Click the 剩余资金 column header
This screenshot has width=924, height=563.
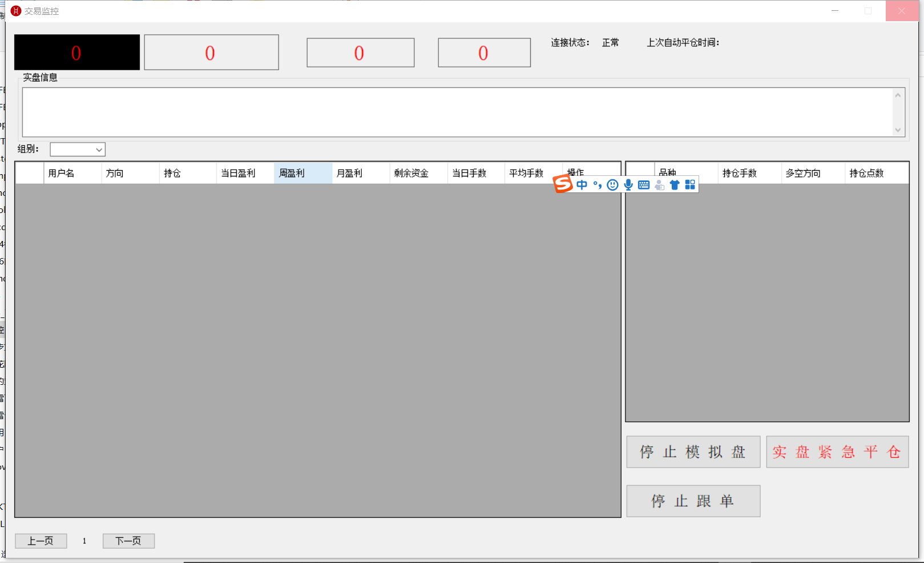(418, 173)
